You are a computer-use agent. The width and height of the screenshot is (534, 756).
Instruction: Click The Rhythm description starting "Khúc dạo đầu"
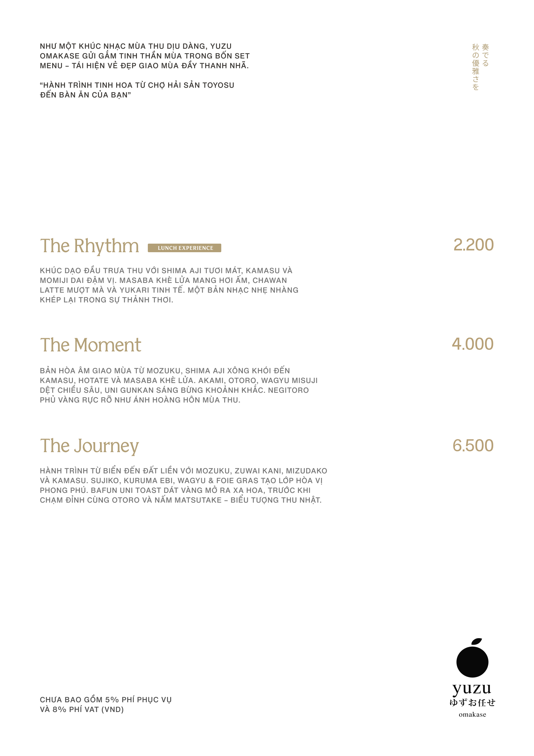pyautogui.click(x=169, y=285)
